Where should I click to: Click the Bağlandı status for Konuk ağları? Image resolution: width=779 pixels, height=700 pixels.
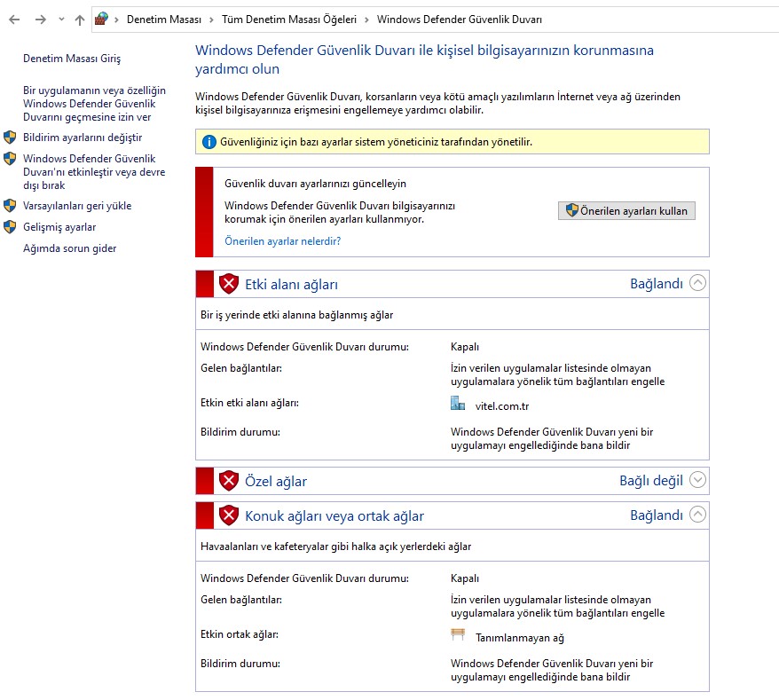pos(657,515)
